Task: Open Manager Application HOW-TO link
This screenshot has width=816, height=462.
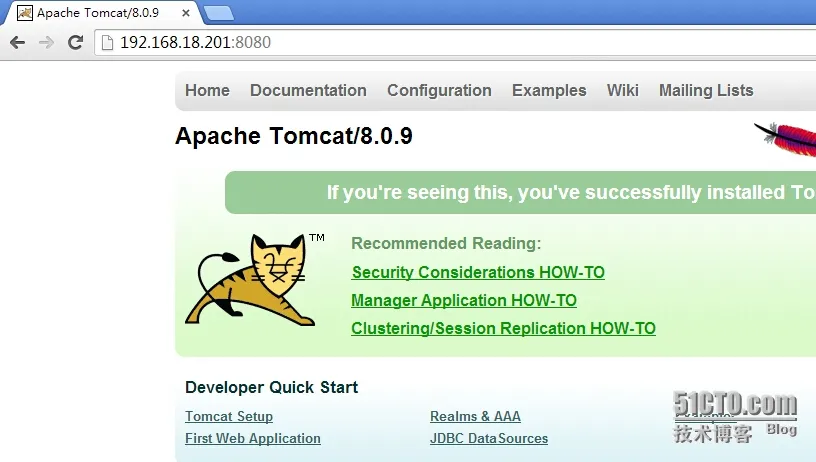Action: point(464,300)
